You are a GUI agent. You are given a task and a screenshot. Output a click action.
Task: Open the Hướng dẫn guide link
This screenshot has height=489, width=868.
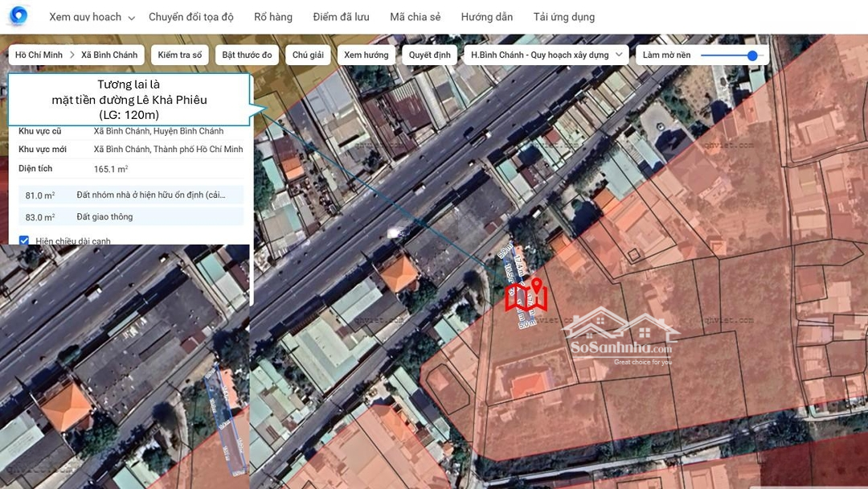[486, 17]
